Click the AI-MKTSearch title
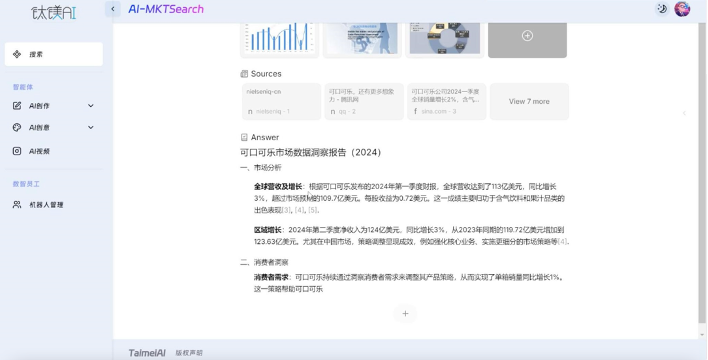708x360 pixels. pos(166,9)
